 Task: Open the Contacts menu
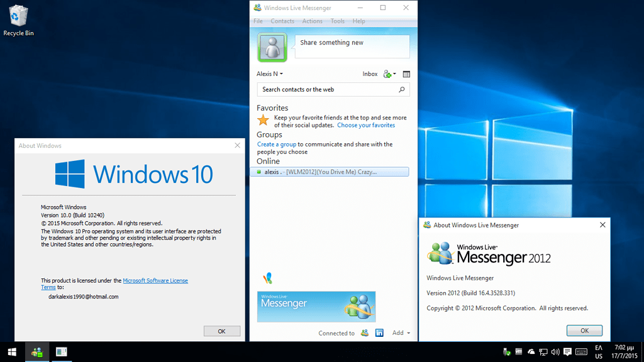pos(282,21)
